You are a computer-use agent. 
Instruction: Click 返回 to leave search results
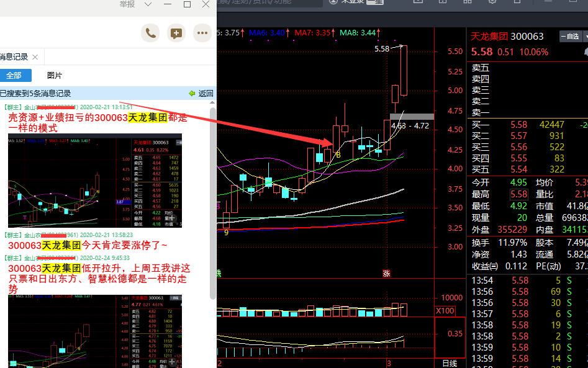pyautogui.click(x=201, y=93)
